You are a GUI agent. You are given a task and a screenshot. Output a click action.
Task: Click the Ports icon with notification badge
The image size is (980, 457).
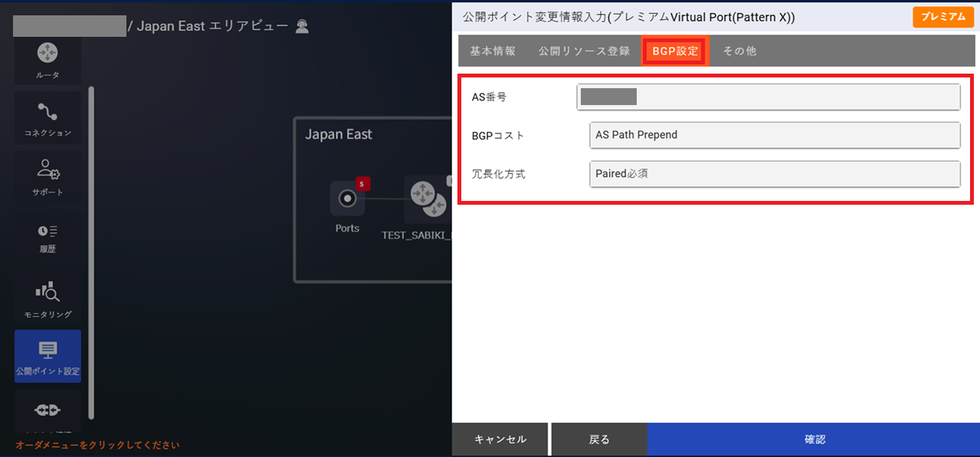click(347, 198)
